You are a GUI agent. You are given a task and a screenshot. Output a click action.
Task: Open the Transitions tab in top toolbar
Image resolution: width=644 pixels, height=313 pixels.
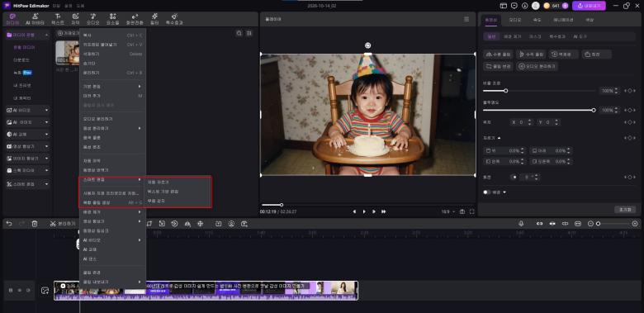click(x=135, y=19)
